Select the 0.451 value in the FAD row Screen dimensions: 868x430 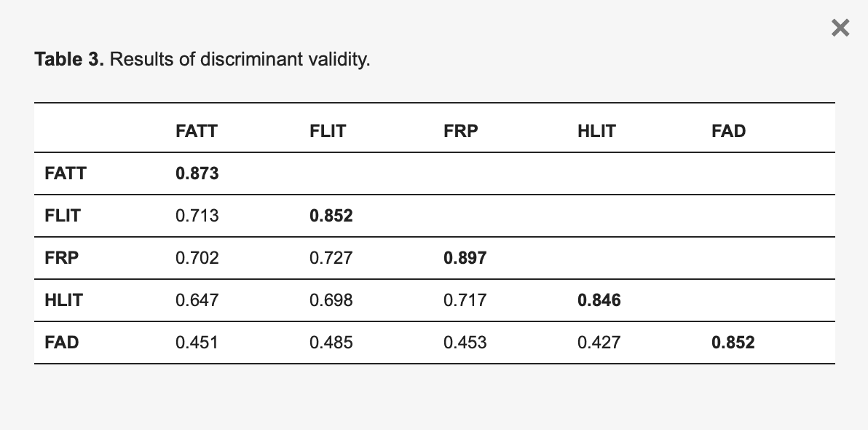[197, 343]
